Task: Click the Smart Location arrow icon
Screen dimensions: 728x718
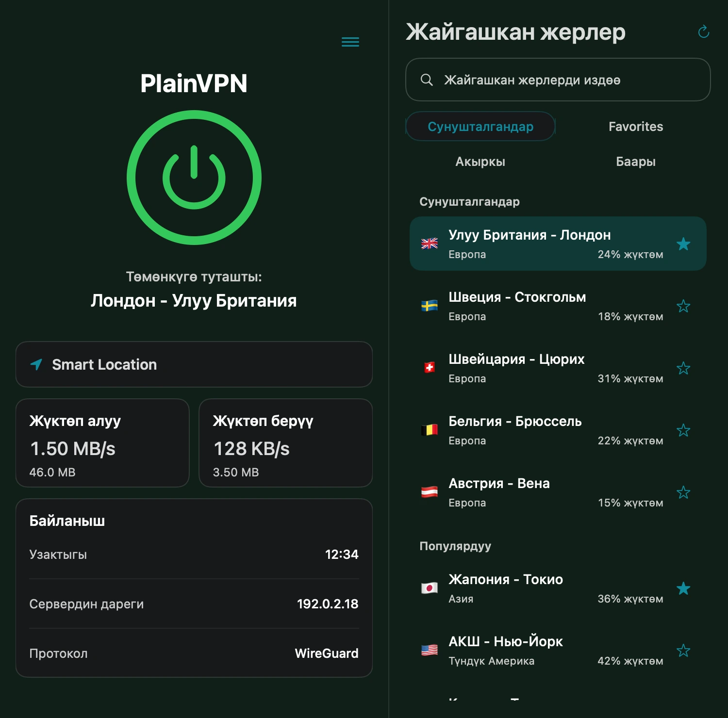Action: coord(36,364)
